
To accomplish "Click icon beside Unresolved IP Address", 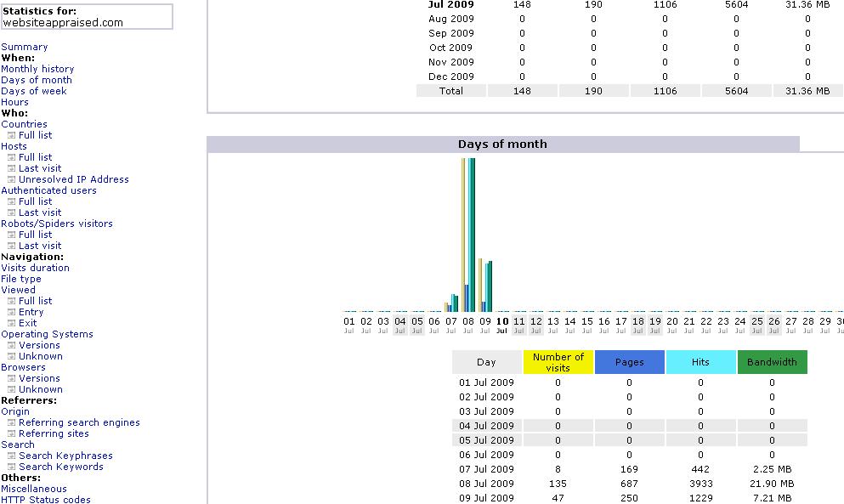I will point(11,179).
